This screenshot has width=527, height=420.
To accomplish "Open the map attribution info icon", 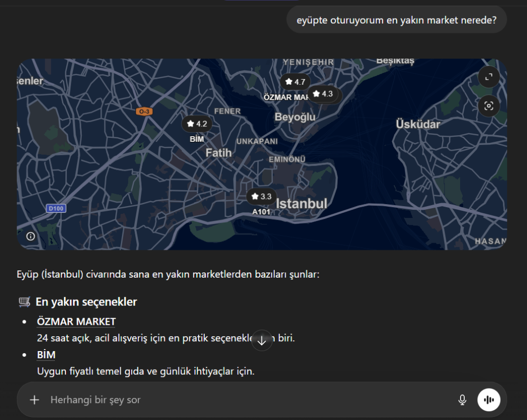I will tap(30, 235).
